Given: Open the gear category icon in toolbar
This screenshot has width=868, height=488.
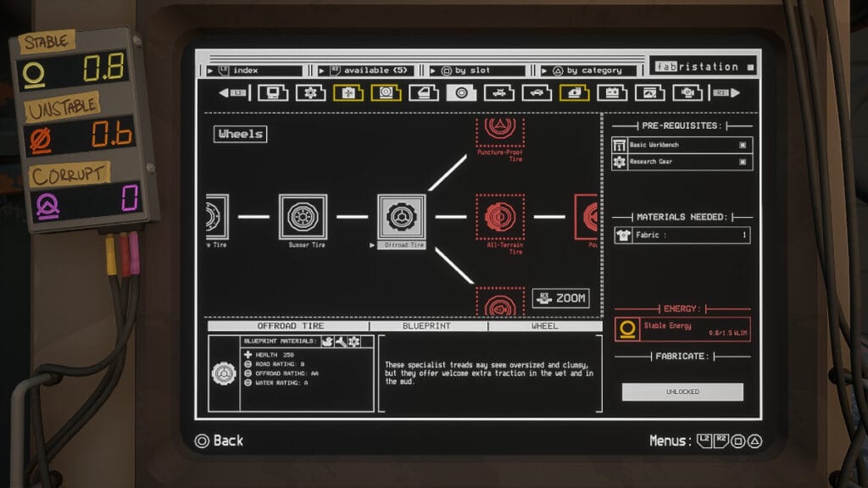Looking at the screenshot, I should [x=310, y=92].
